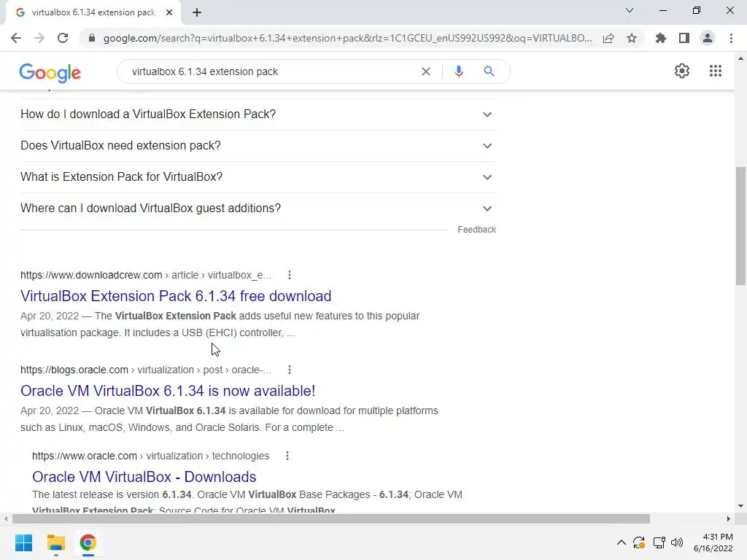The width and height of the screenshot is (747, 560).
Task: Open network icon in system tray
Action: 659,542
